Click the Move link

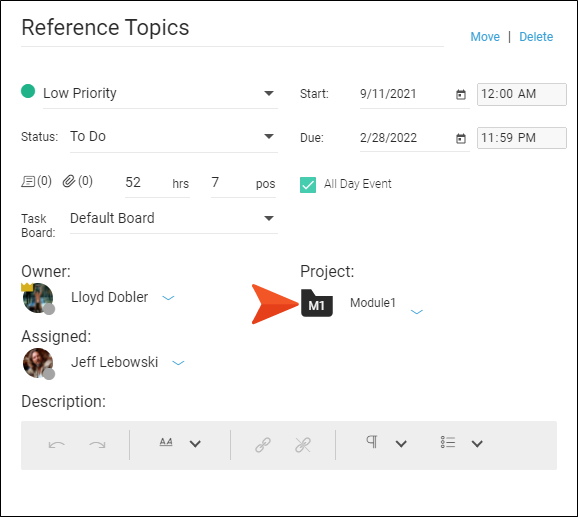tap(485, 37)
